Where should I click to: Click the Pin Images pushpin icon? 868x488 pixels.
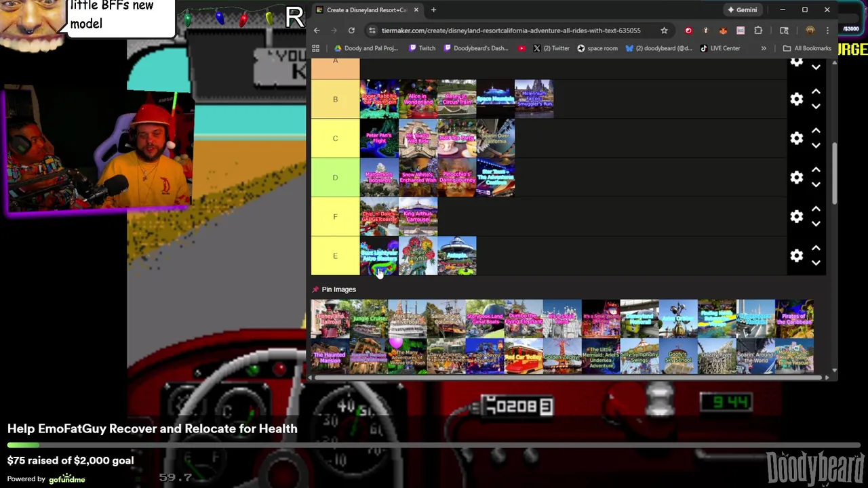[315, 289]
